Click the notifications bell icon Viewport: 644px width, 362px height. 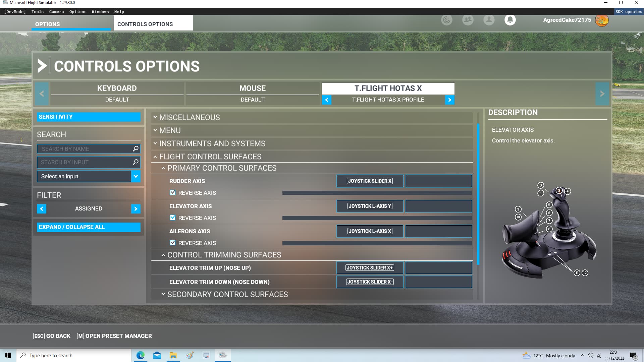pos(510,20)
